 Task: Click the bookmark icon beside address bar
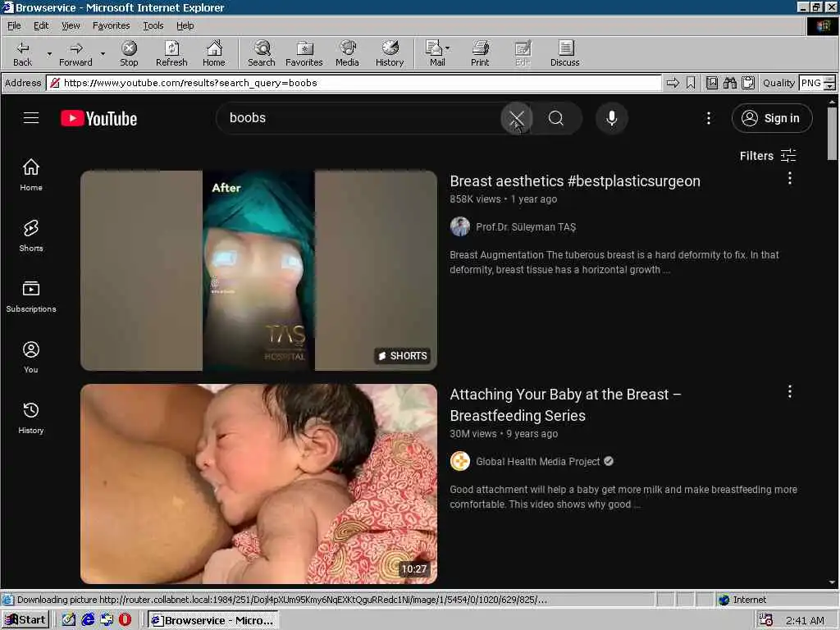(x=691, y=83)
